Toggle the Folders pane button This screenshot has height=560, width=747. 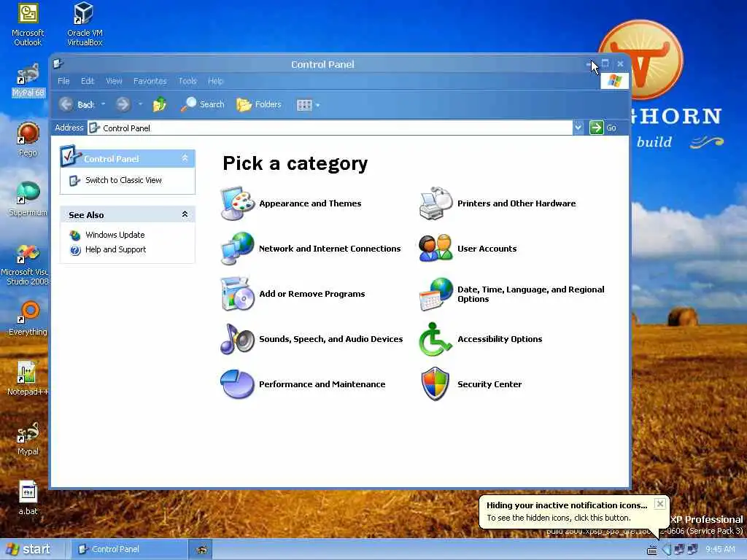259,104
